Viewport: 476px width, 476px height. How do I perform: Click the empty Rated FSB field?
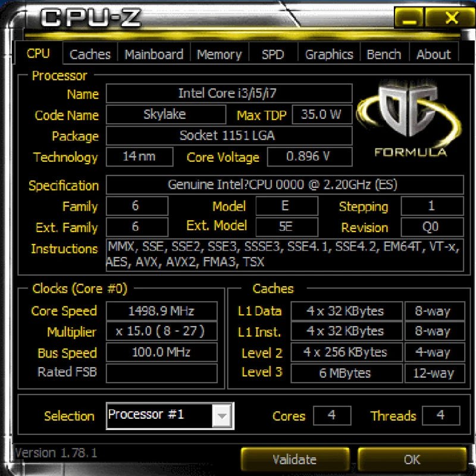(162, 373)
